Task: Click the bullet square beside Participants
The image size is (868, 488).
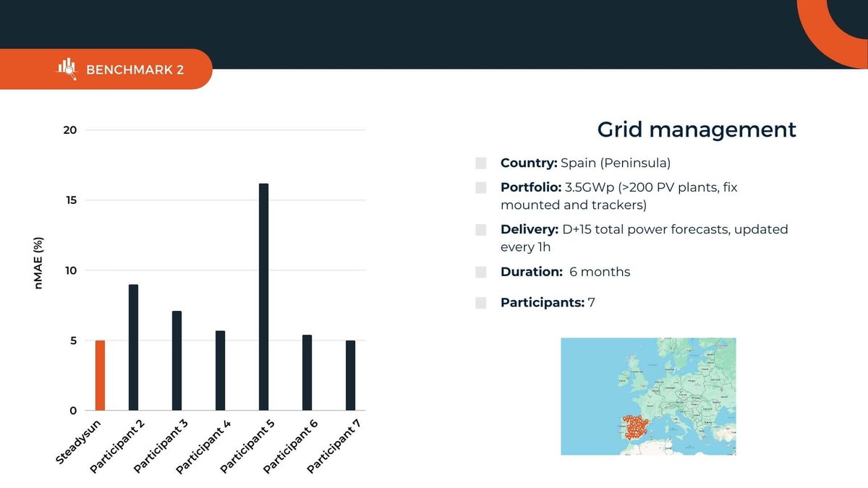Action: 481,303
